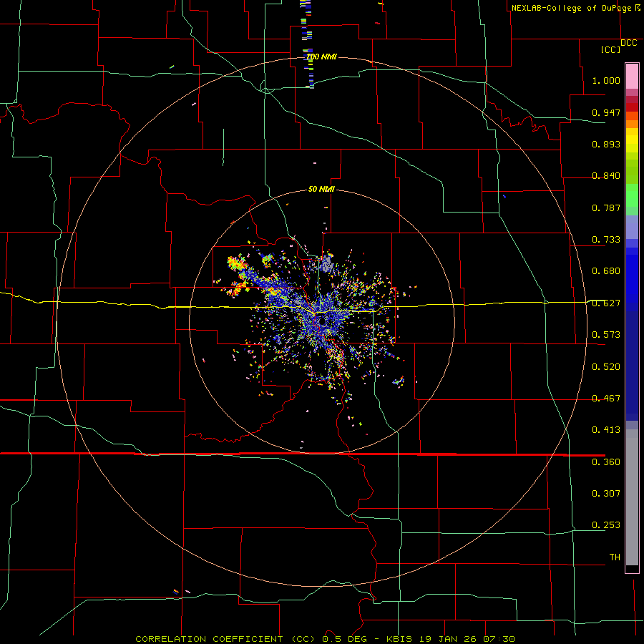The width and height of the screenshot is (644, 644).
Task: Click the 1.000 scale value
Action: 606,80
